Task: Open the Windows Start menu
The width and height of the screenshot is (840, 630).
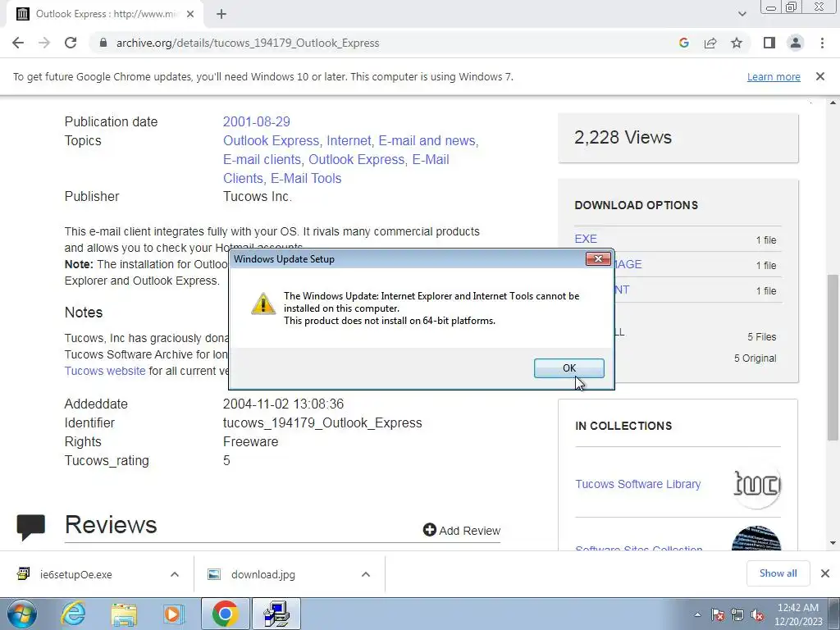Action: (22, 614)
